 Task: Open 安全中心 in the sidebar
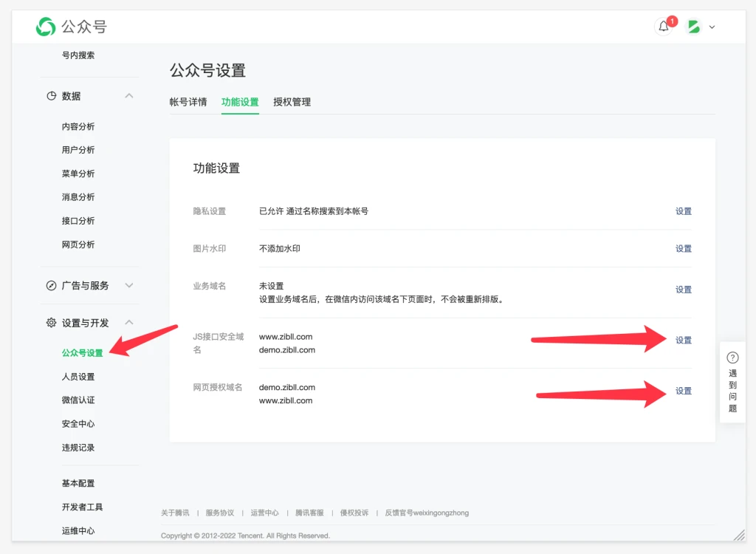tap(78, 424)
